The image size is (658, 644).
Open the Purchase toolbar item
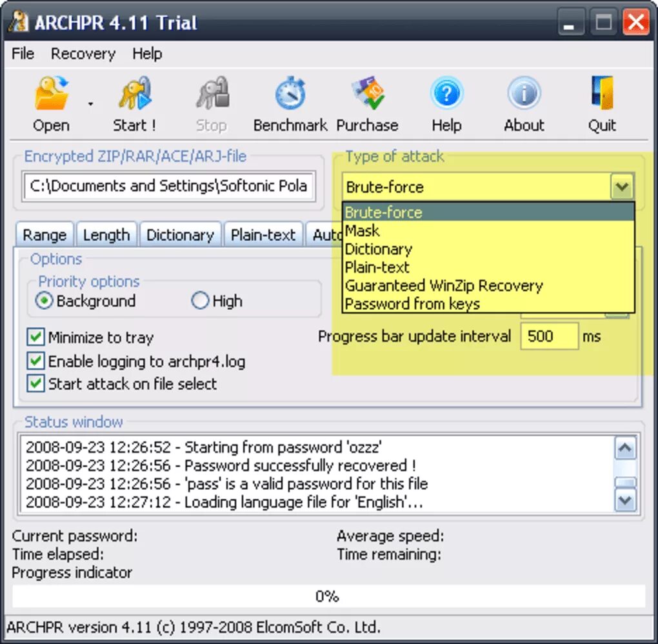(x=367, y=104)
